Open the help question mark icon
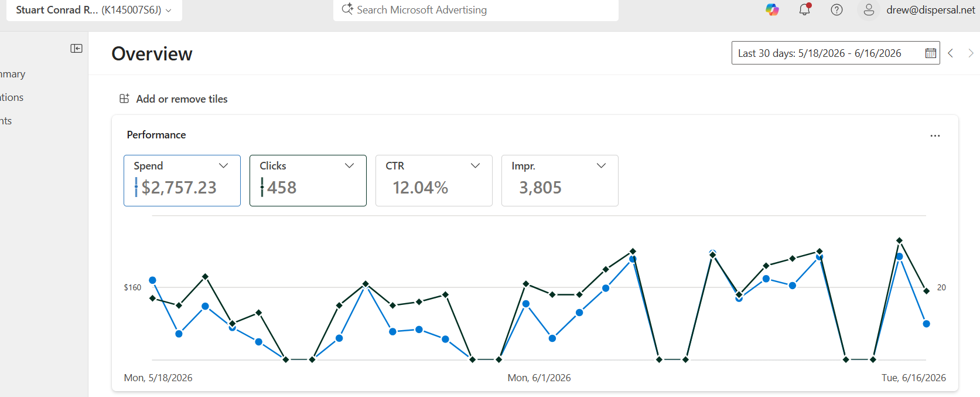Image resolution: width=980 pixels, height=397 pixels. (836, 9)
